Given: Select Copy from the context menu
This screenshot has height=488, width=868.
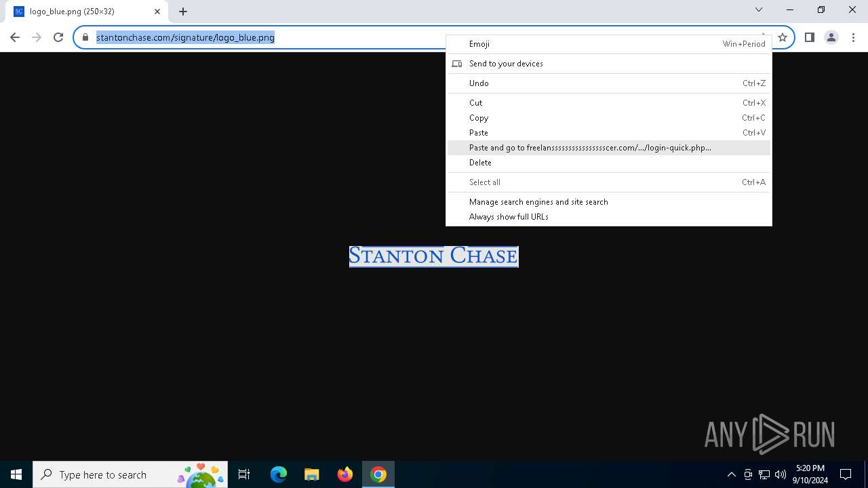Looking at the screenshot, I should point(609,118).
